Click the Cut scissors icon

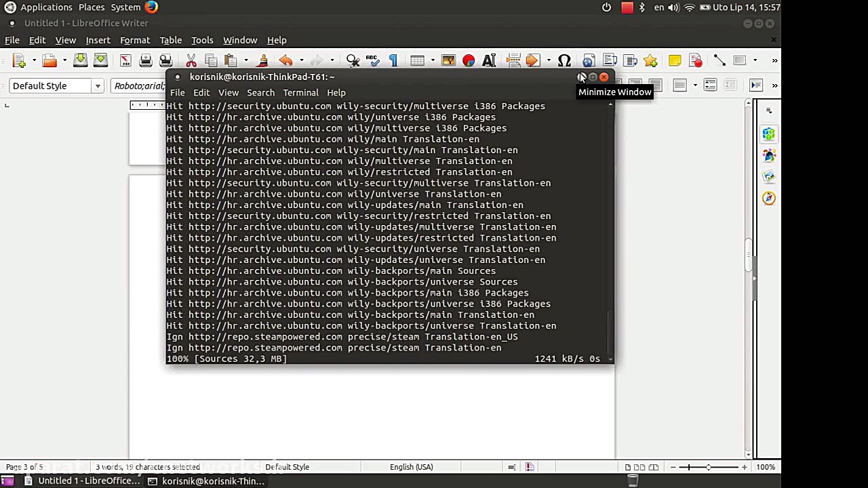click(x=191, y=61)
